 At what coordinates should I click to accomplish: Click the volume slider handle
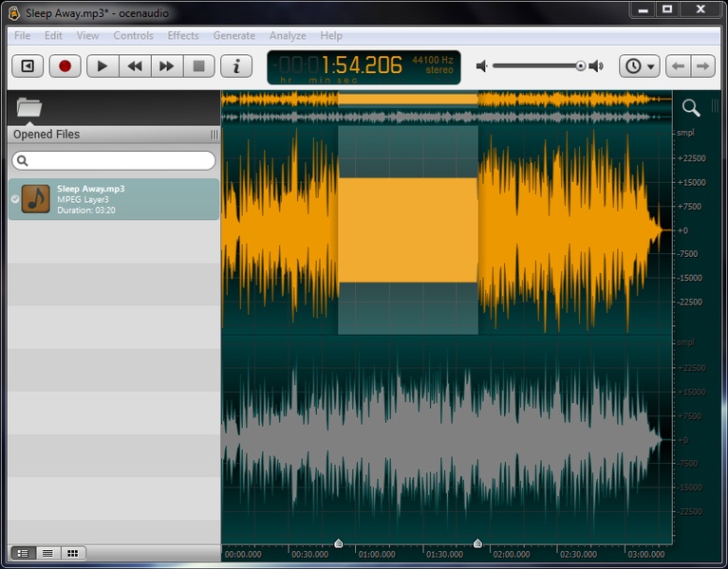[580, 66]
